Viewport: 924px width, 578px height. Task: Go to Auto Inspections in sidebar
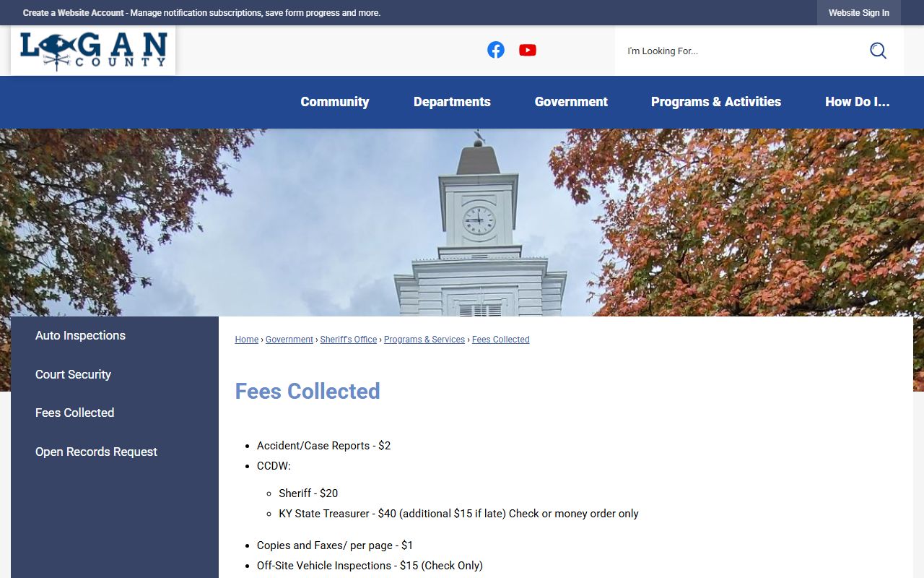pyautogui.click(x=80, y=335)
